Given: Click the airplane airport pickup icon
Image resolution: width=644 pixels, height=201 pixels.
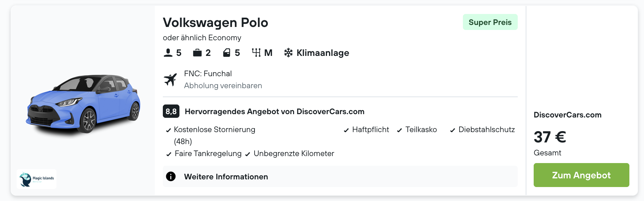Looking at the screenshot, I should 170,80.
